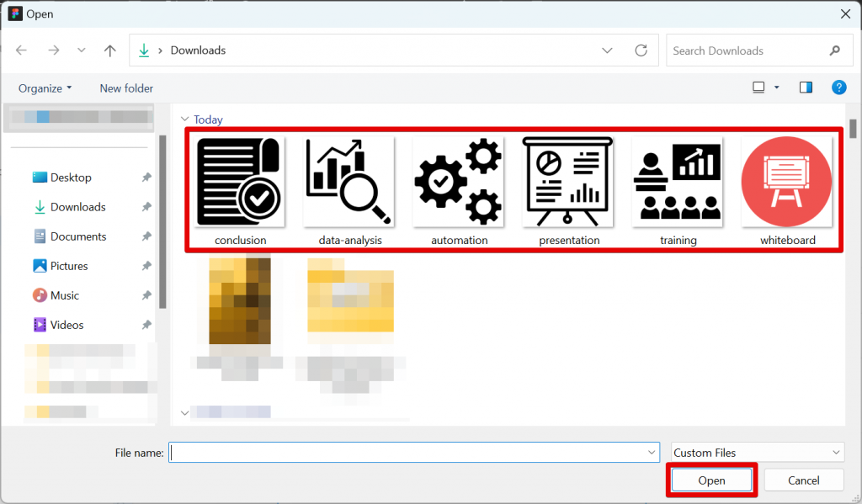Click the preview pane toggle icon
Viewport: 862px width, 504px height.
tap(806, 87)
